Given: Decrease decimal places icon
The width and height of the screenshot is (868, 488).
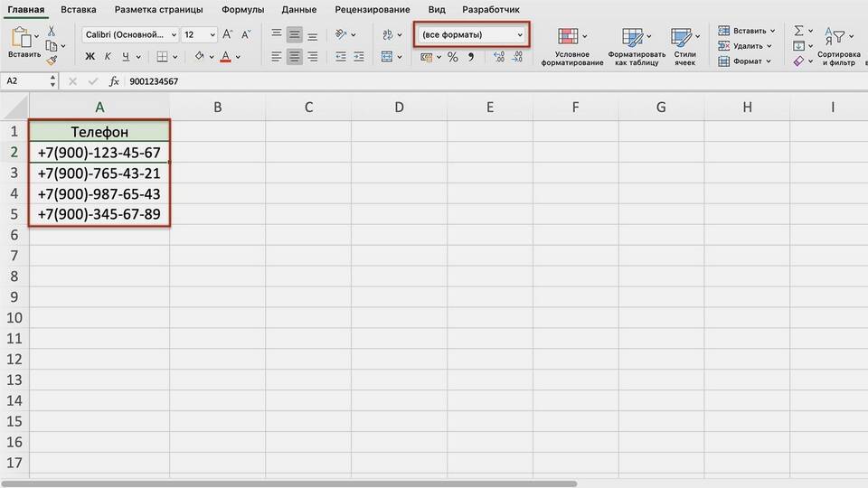Looking at the screenshot, I should point(517,56).
